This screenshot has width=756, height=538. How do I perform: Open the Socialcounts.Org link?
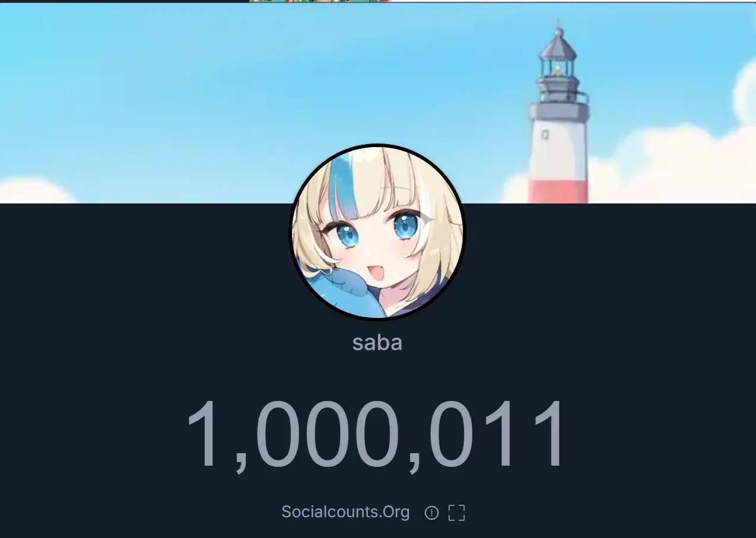point(345,512)
